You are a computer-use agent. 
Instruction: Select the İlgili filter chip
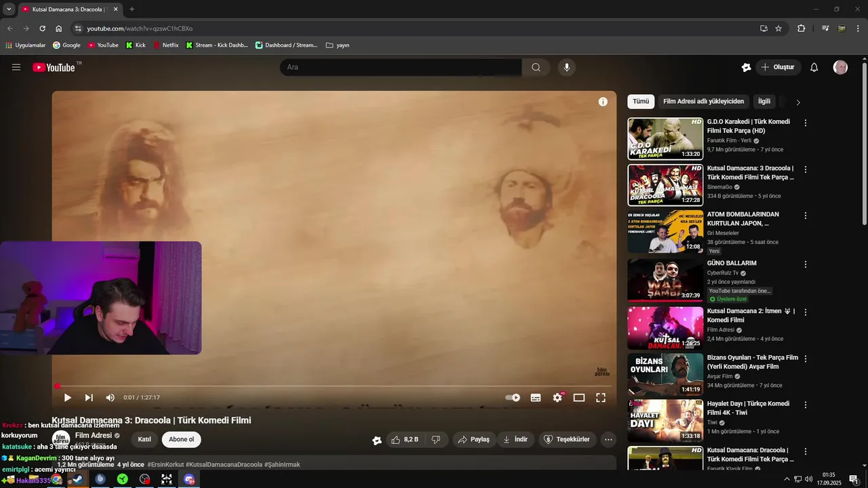pos(764,102)
